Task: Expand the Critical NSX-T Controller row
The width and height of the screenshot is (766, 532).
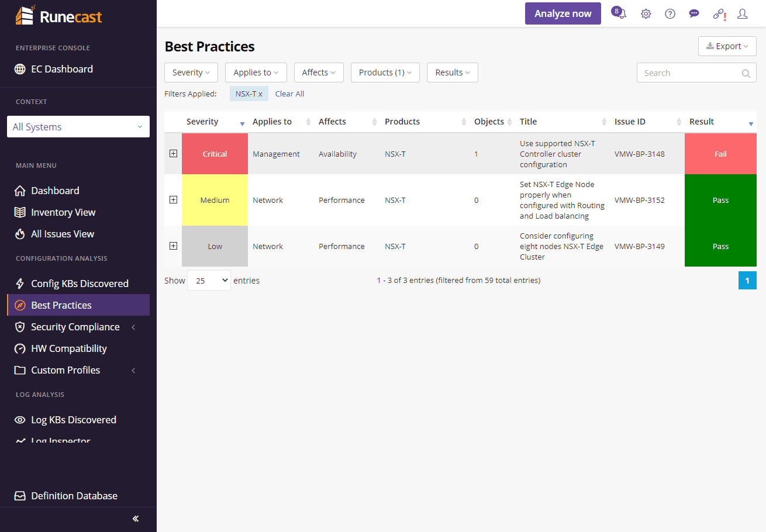Action: pyautogui.click(x=173, y=154)
